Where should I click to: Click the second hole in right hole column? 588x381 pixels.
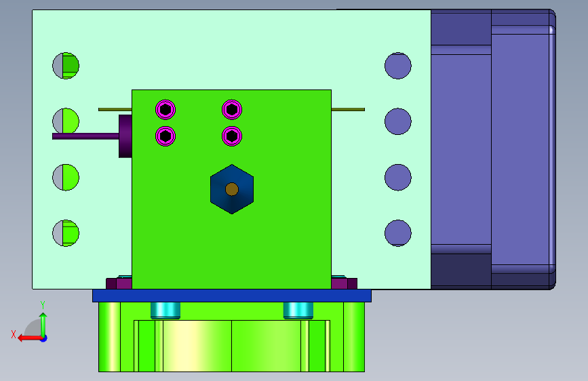[x=398, y=121]
